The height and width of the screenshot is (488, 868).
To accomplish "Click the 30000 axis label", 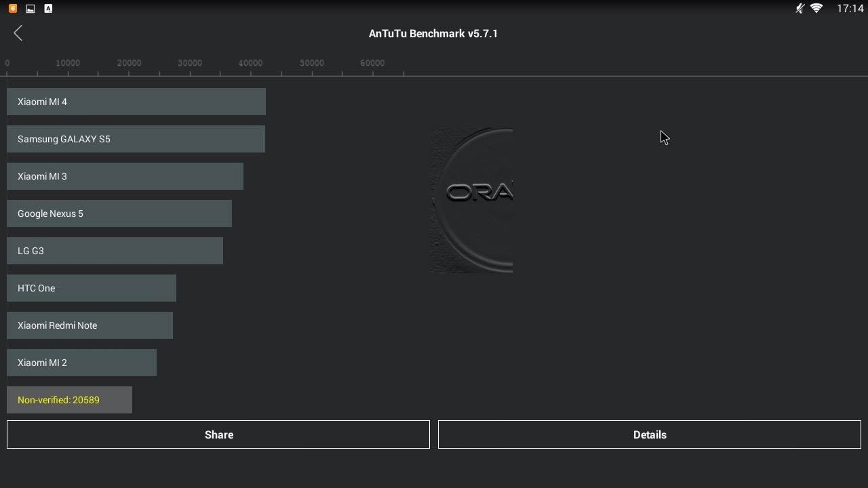I will [190, 63].
